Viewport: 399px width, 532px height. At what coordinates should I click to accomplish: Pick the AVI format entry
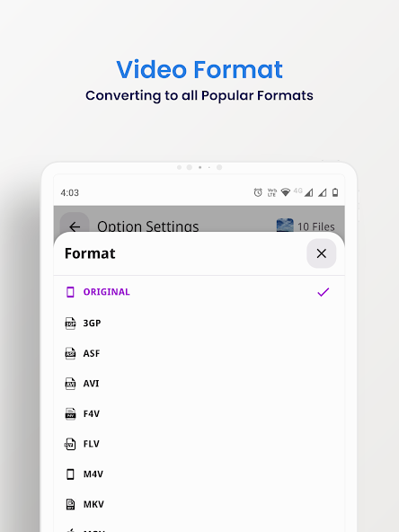91,384
